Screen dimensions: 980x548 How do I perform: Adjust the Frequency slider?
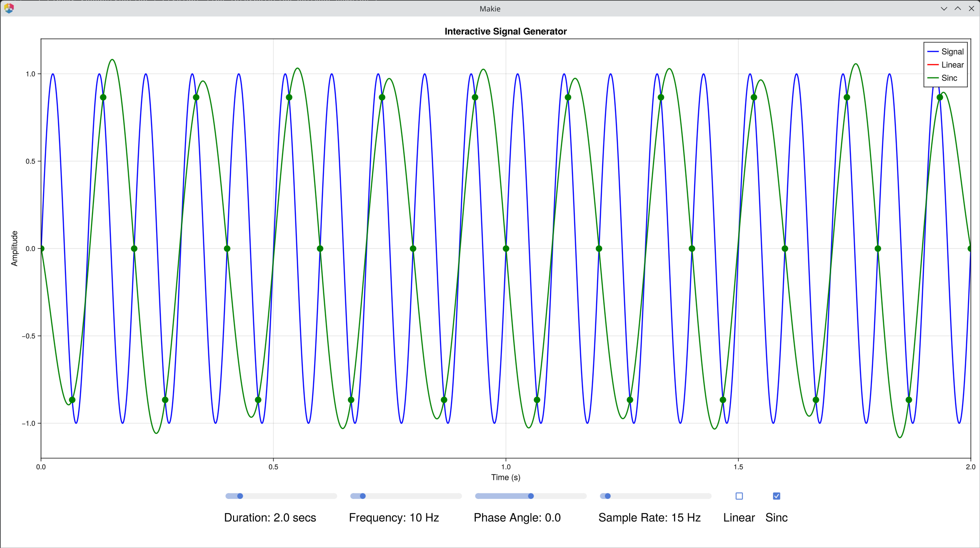click(x=362, y=496)
